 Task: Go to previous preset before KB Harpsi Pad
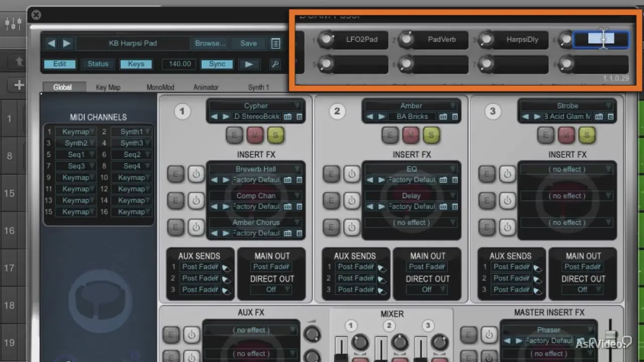click(x=51, y=43)
